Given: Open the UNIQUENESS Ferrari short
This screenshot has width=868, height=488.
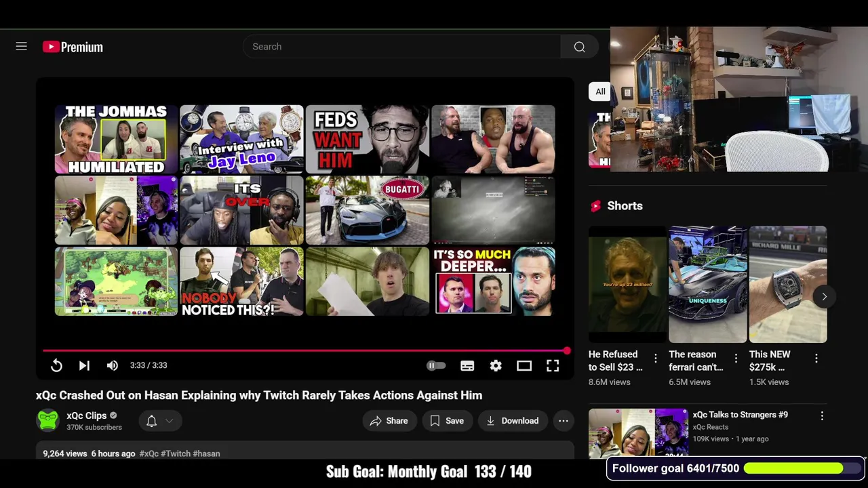Looking at the screenshot, I should click(x=708, y=285).
